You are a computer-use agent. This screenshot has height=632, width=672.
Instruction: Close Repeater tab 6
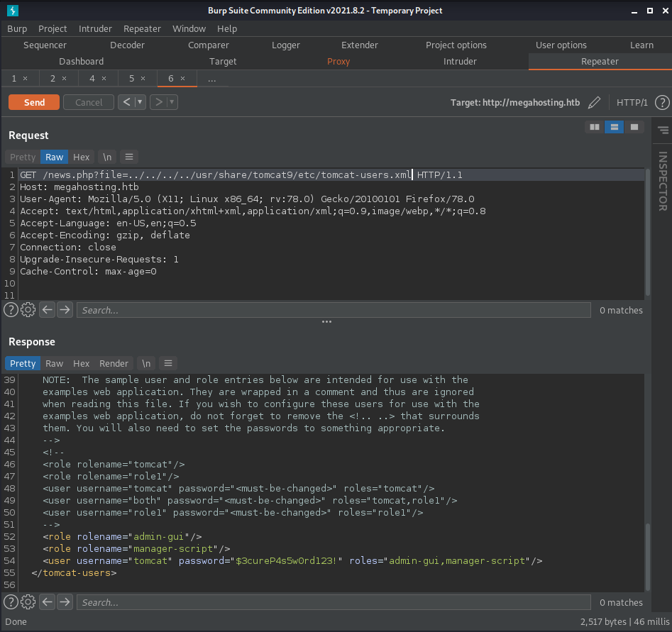pos(182,79)
